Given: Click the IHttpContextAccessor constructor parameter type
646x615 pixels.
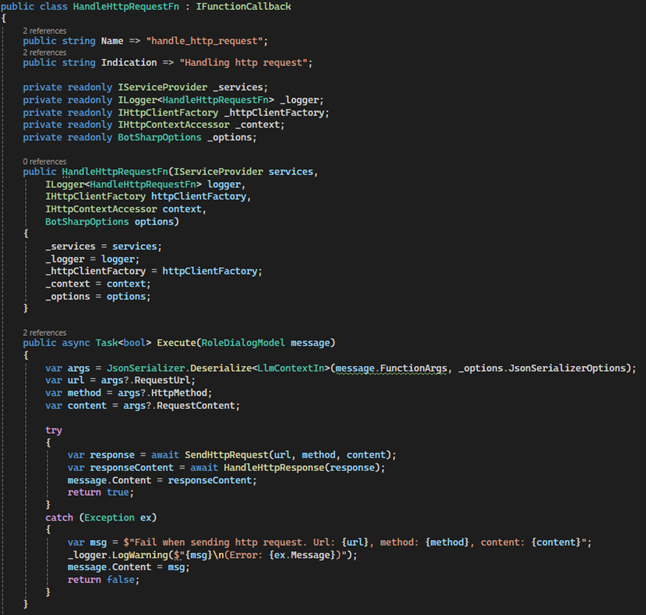Looking at the screenshot, I should coord(101,209).
